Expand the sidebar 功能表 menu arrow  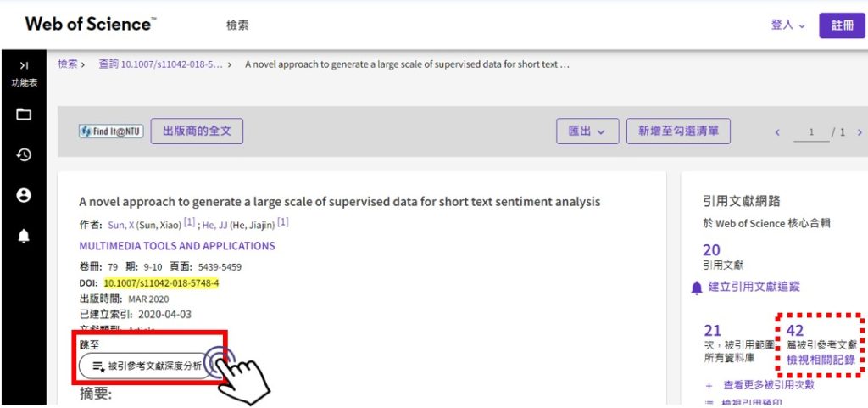[24, 66]
